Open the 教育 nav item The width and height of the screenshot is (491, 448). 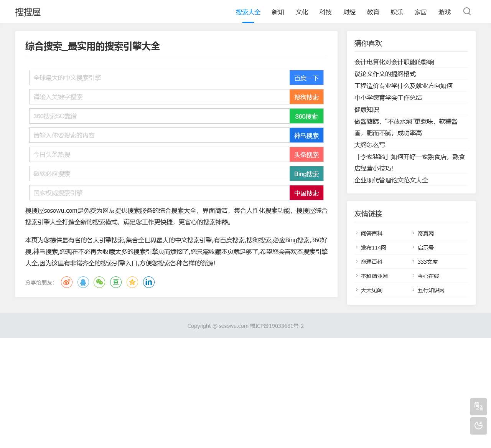click(x=373, y=12)
